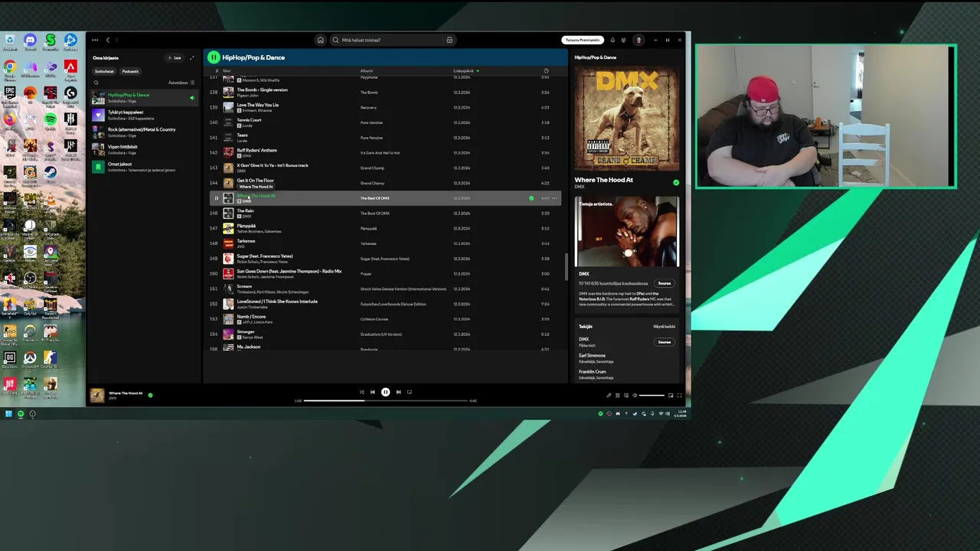Open the Google Chrome desktop shortcut

pyautogui.click(x=10, y=69)
